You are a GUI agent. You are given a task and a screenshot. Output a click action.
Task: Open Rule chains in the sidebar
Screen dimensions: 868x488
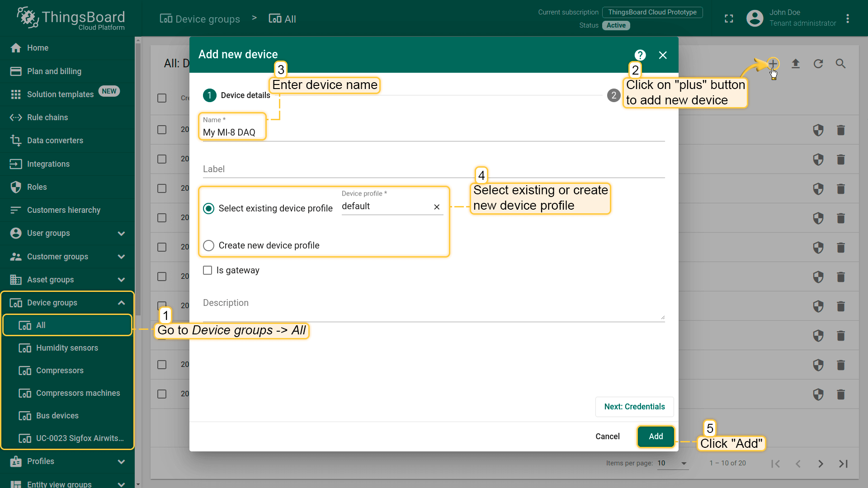point(47,117)
